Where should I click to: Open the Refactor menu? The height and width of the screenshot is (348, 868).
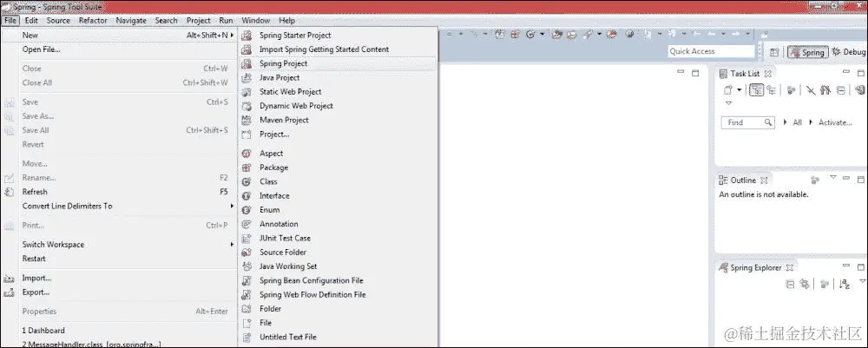coord(93,21)
